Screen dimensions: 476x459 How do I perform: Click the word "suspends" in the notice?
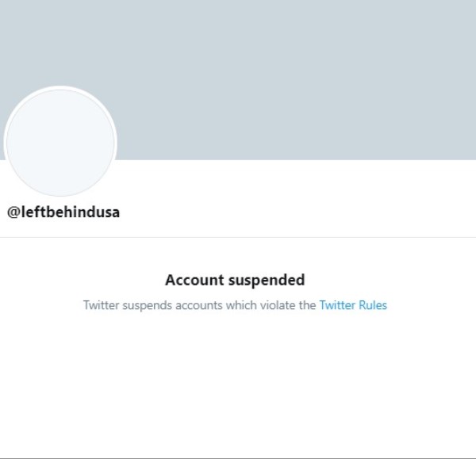[x=148, y=305]
